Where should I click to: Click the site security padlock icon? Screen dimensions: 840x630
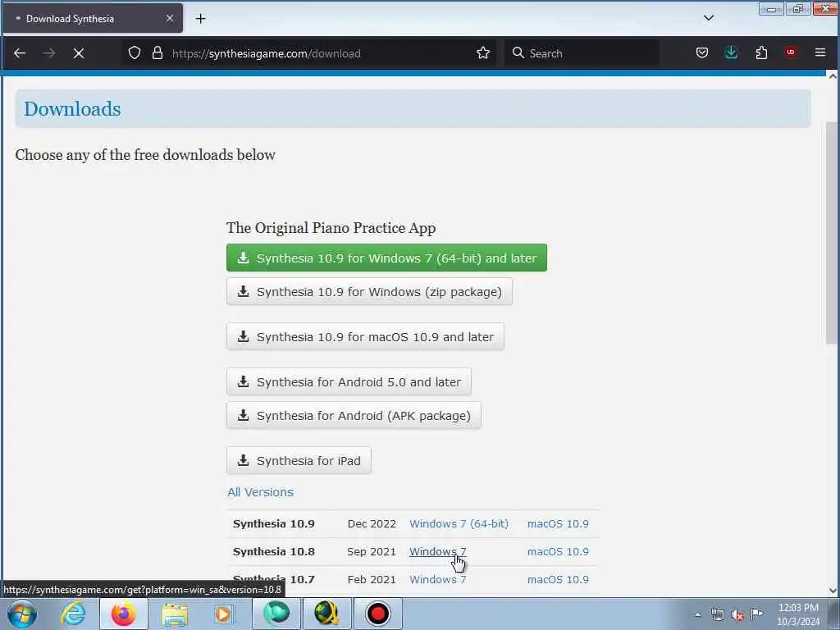[157, 52]
